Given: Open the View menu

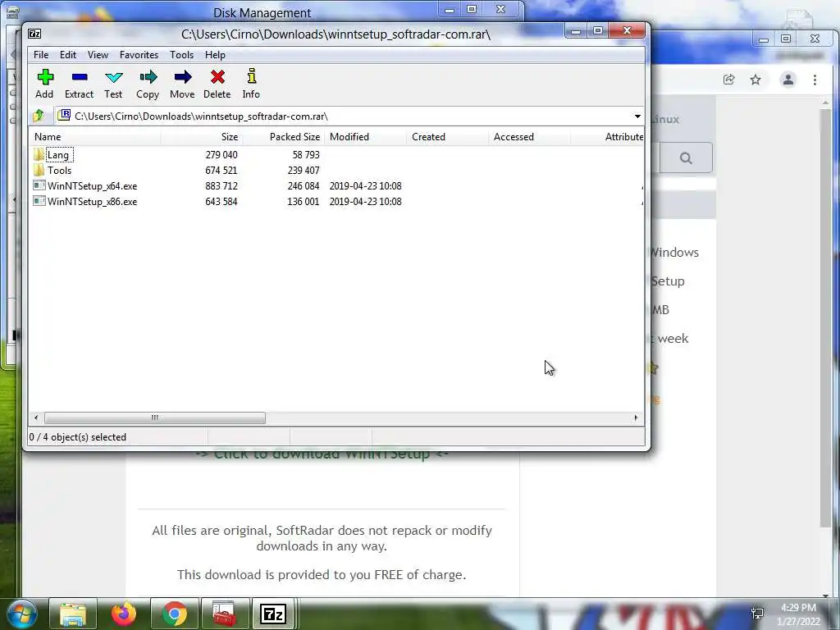Looking at the screenshot, I should click(x=98, y=55).
